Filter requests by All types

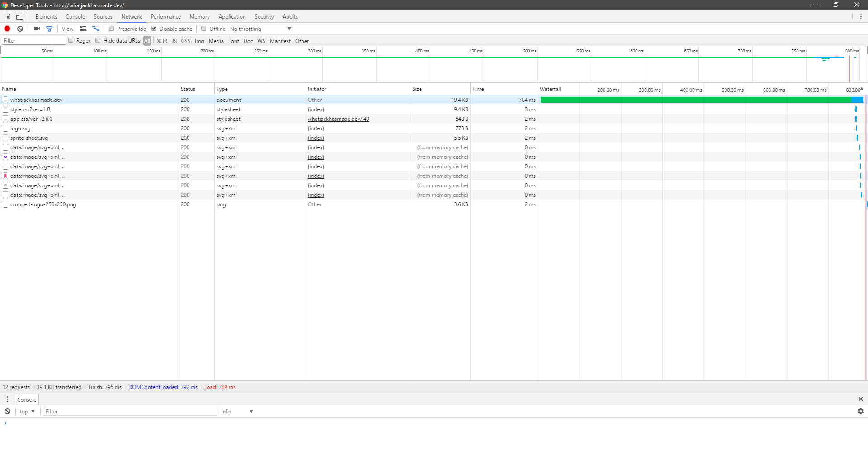pos(147,41)
